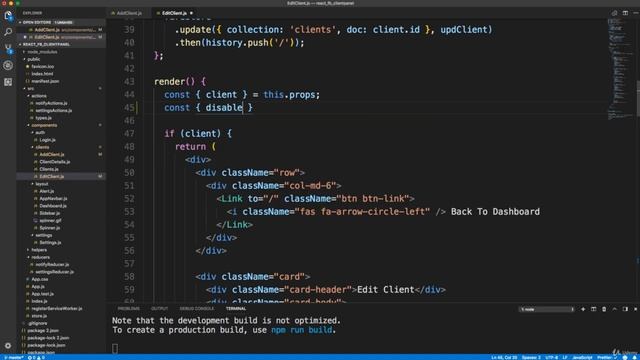Open notifyActions.js in the file tree
Screen dimensions: 640x360
pyautogui.click(x=51, y=103)
